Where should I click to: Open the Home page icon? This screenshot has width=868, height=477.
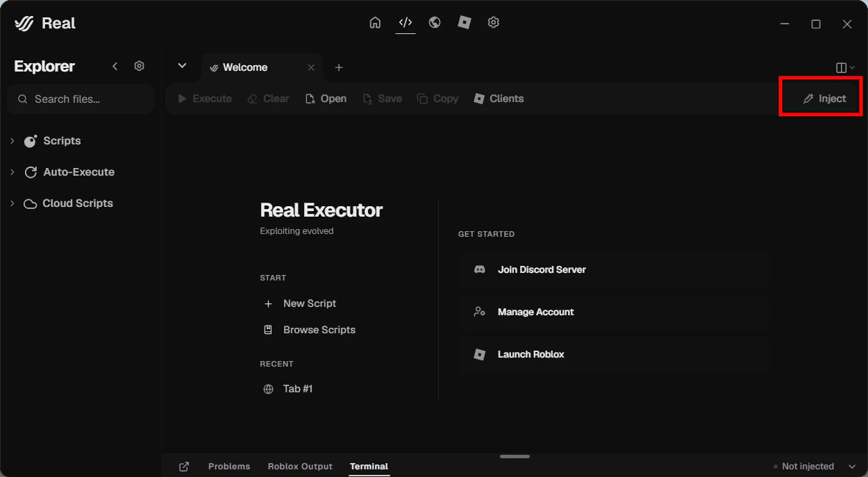click(x=375, y=22)
